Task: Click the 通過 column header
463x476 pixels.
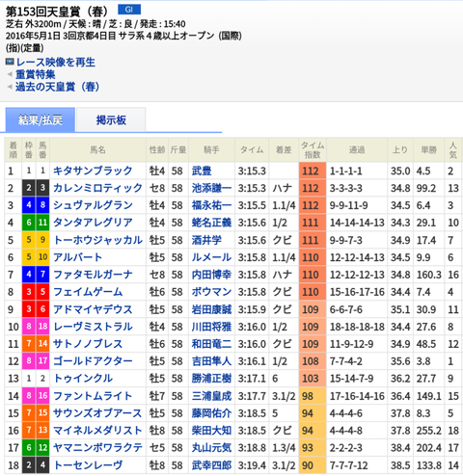Action: pos(357,149)
